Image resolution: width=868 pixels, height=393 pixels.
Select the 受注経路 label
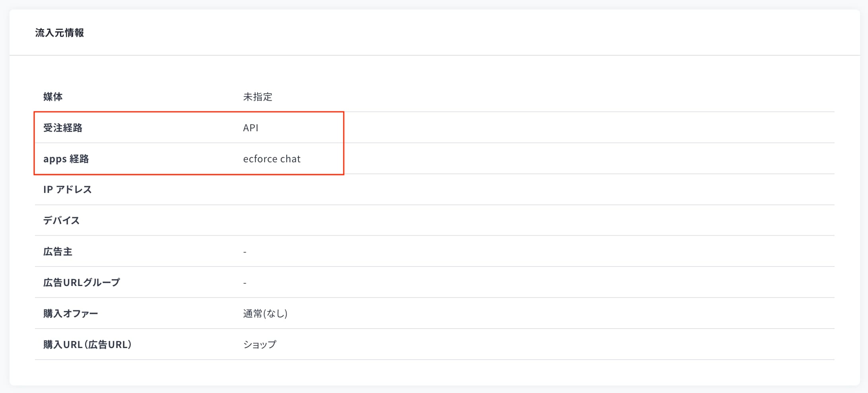coord(63,128)
